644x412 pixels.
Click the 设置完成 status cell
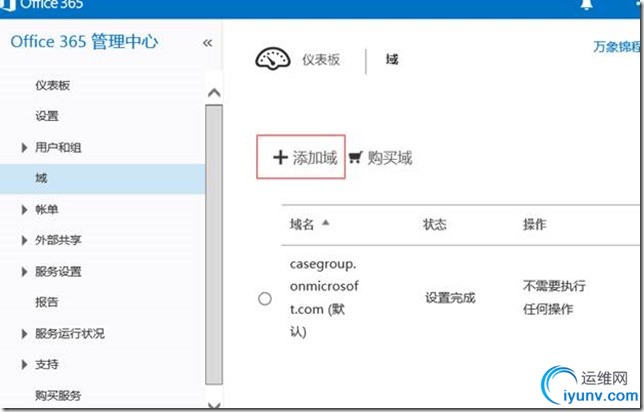click(450, 298)
